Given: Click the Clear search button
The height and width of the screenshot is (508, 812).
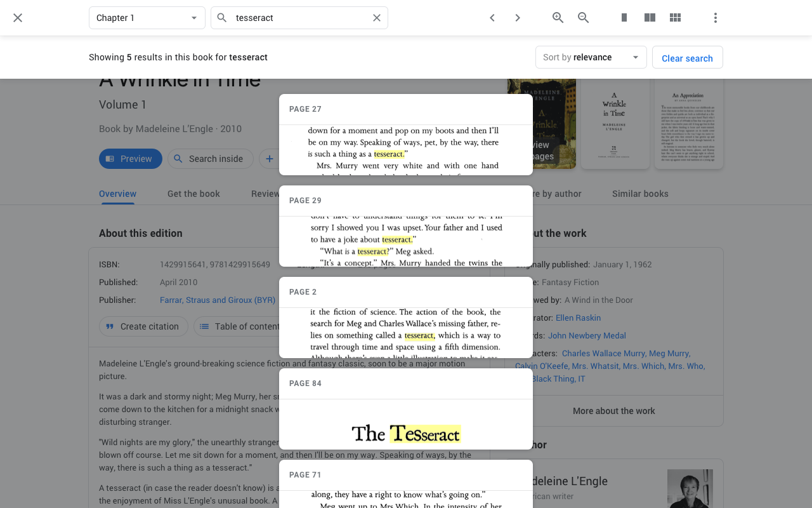Looking at the screenshot, I should pos(688,57).
